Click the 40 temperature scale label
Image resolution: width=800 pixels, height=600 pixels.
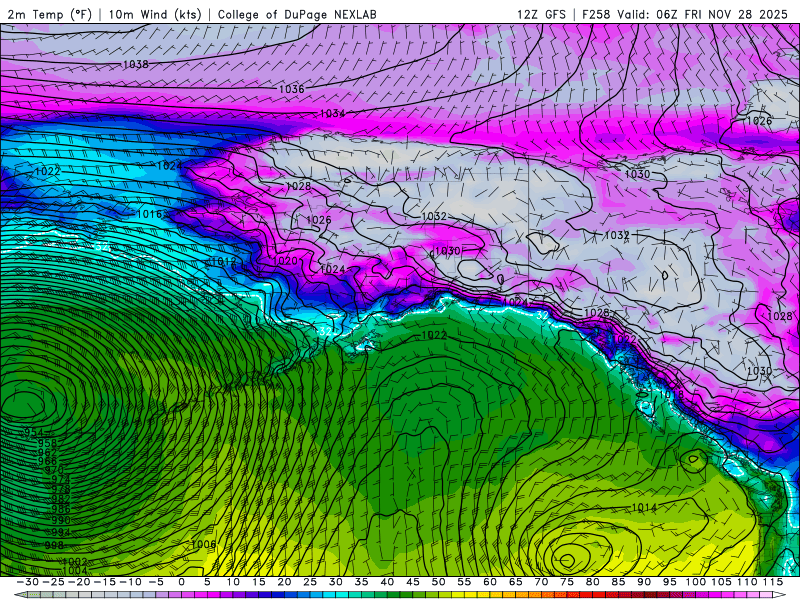[387, 582]
